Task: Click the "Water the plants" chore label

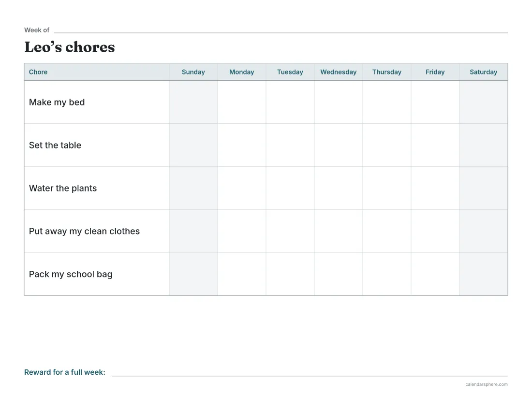Action: (63, 188)
